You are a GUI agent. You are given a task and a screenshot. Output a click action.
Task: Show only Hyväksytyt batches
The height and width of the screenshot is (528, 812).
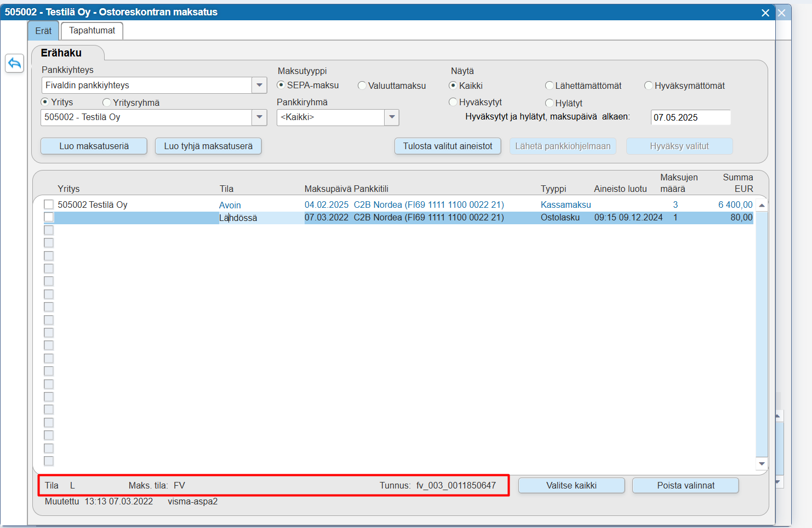pos(453,102)
